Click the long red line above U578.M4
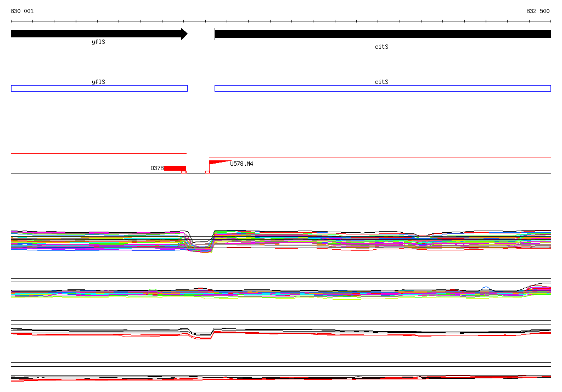Image resolution: width=562 pixels, height=392 pixels. pyautogui.click(x=380, y=158)
